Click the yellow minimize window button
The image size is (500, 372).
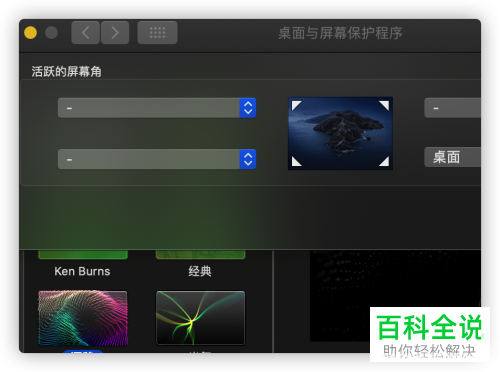pos(30,33)
